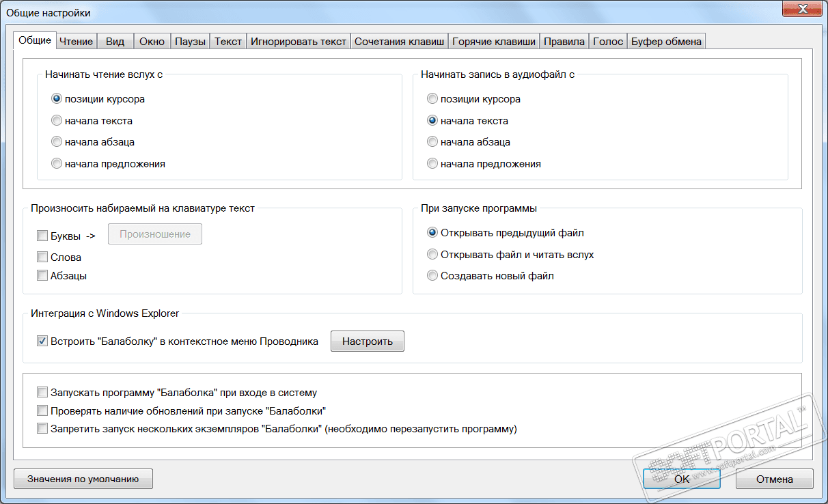Switch to the Правила tab
Viewport: 828px width, 504px height.
[x=564, y=41]
